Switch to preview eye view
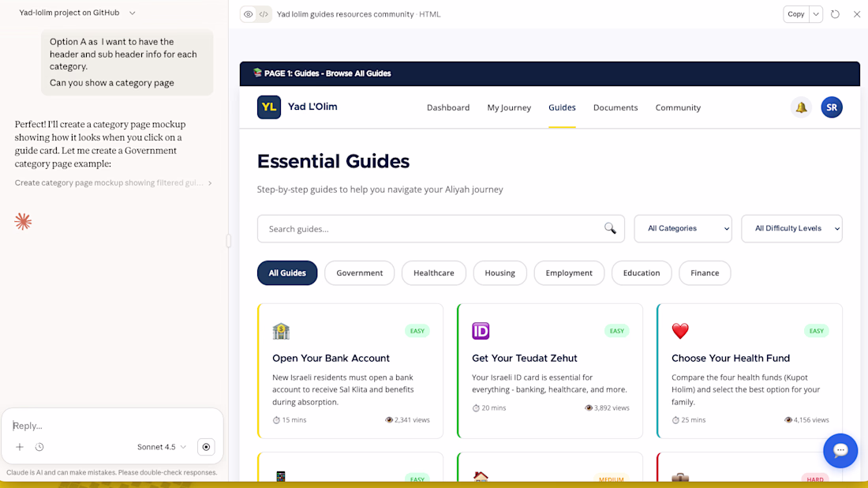This screenshot has height=488, width=868. click(248, 14)
